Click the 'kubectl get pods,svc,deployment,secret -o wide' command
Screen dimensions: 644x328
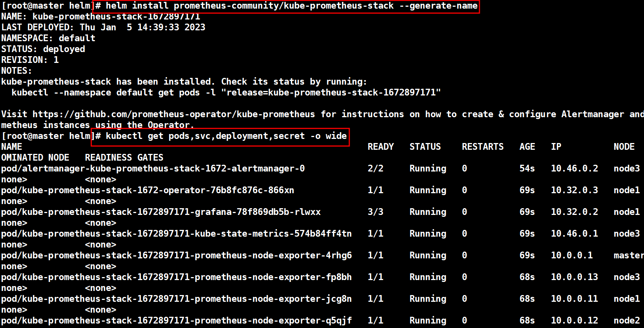coord(226,136)
